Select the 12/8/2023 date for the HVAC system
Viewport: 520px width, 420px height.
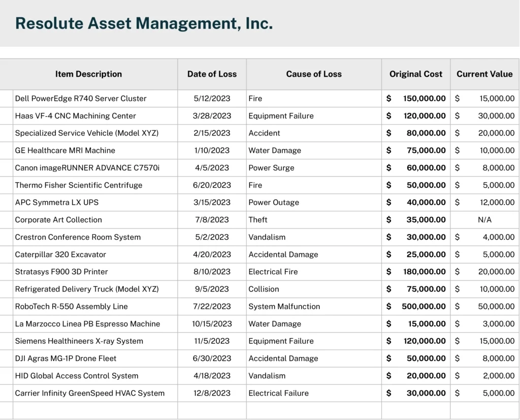tap(212, 393)
